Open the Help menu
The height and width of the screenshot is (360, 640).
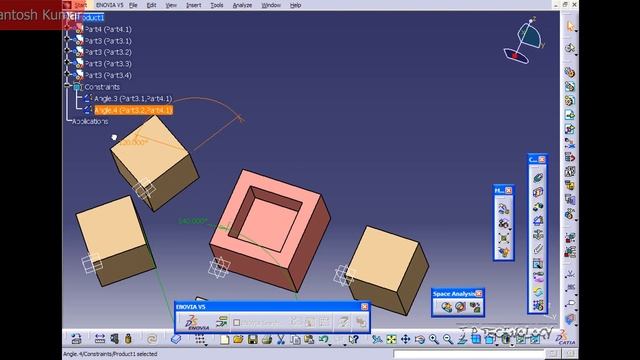point(295,5)
